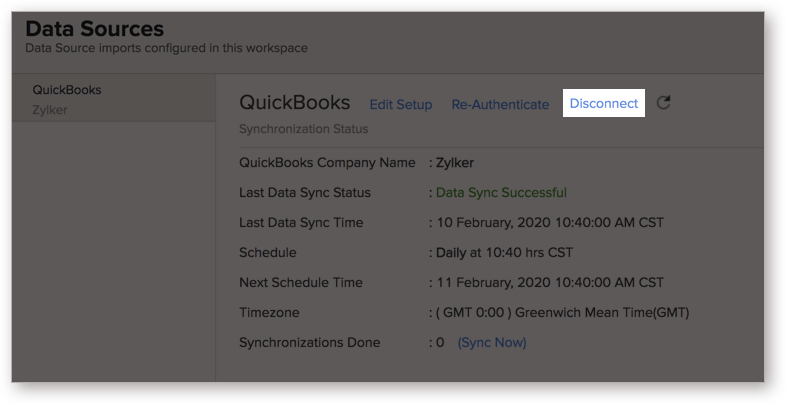
Task: Click the Last Data Sync Time label
Action: click(301, 223)
